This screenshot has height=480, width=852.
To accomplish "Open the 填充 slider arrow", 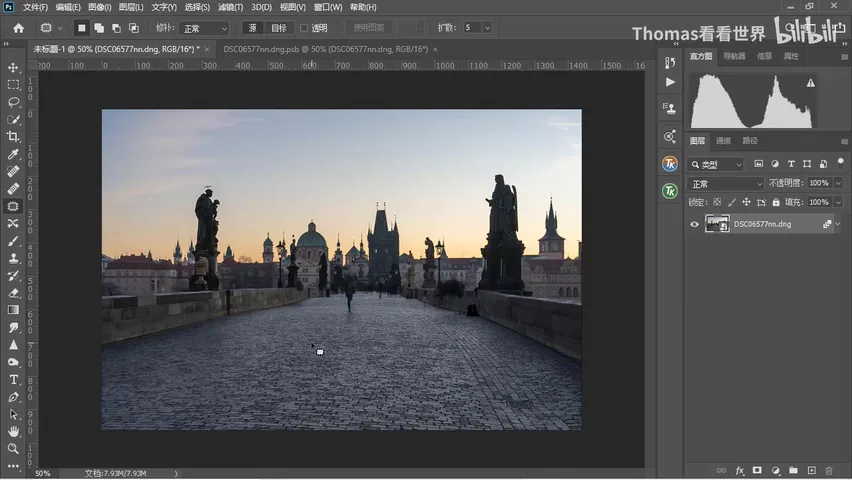I will tap(838, 202).
